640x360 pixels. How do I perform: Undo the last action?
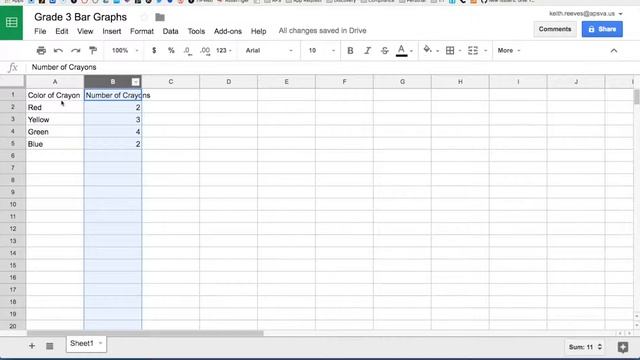click(58, 51)
